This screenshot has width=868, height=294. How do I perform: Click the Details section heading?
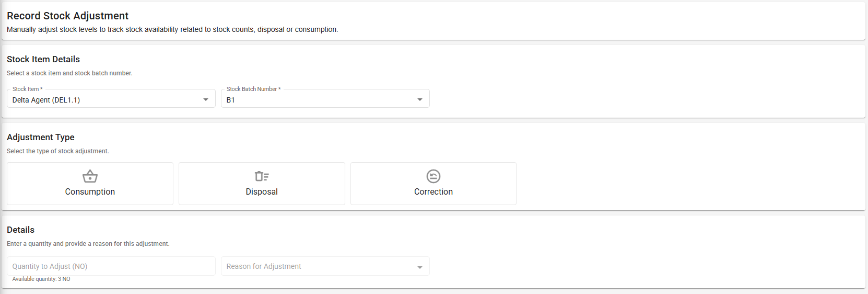click(20, 230)
